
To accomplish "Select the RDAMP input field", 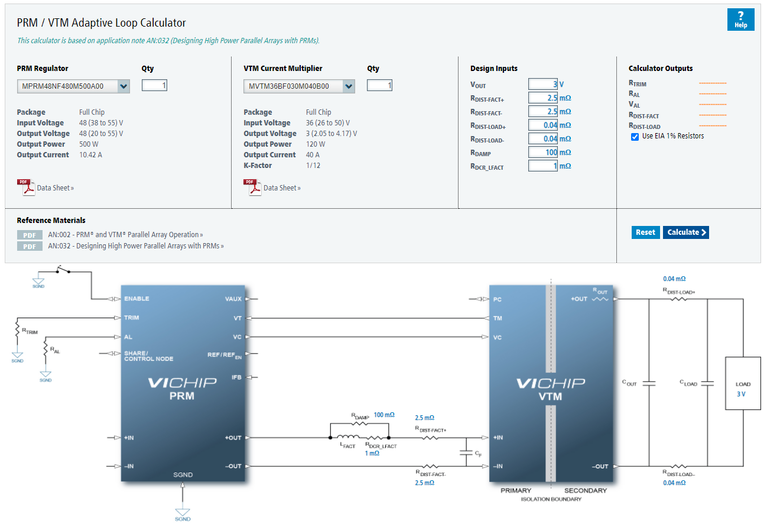I will pyautogui.click(x=543, y=152).
